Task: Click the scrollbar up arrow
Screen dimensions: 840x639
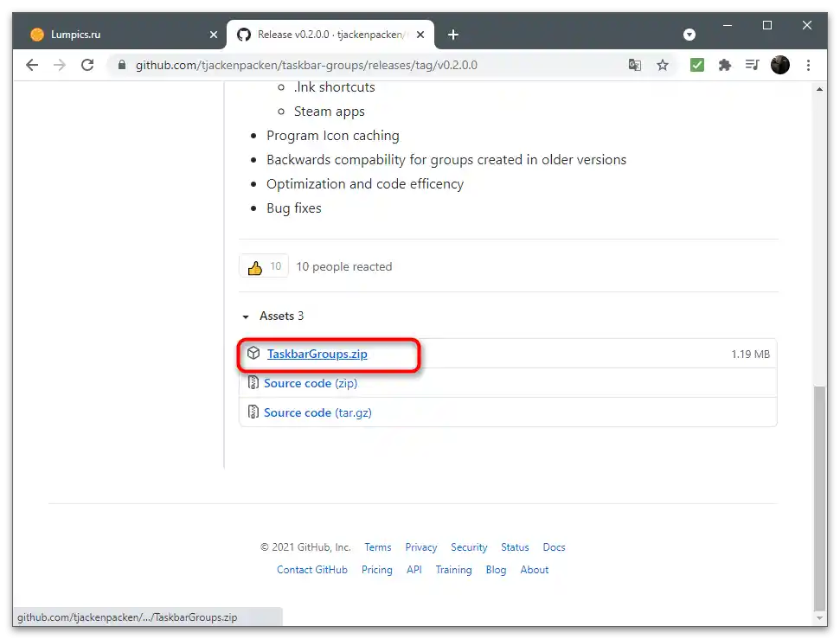Action: 819,89
